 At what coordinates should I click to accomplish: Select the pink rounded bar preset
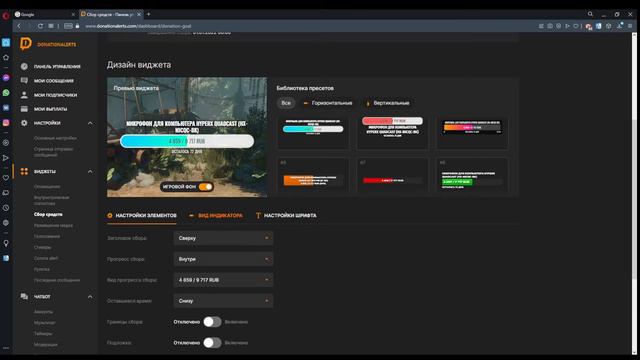(x=392, y=132)
